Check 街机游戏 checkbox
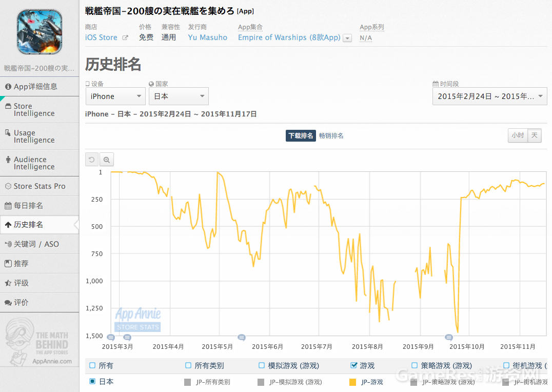Viewport: 552px width, 392px height. pyautogui.click(x=506, y=365)
